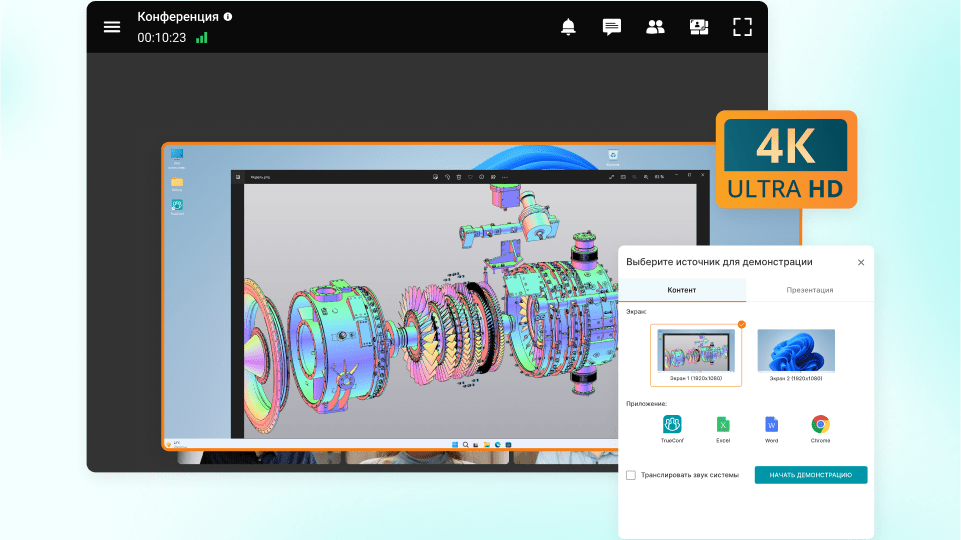Select Excel application as source
Screen dimensions: 961x540
723,425
